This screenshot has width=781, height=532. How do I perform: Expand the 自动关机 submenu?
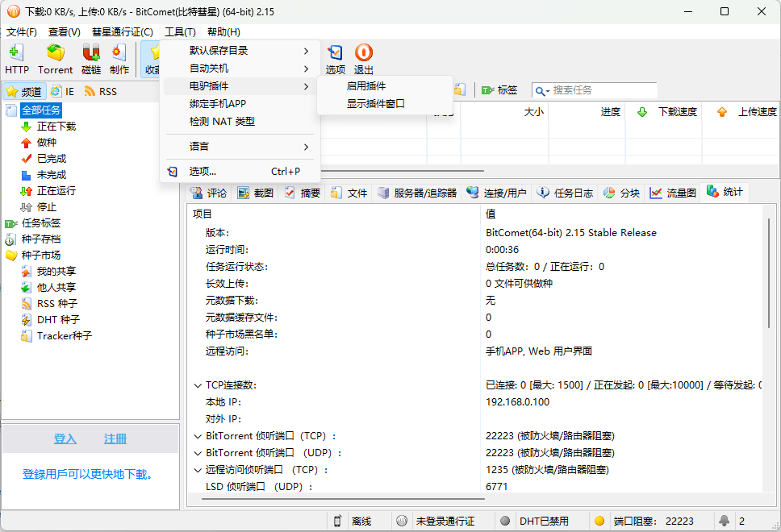tap(240, 69)
